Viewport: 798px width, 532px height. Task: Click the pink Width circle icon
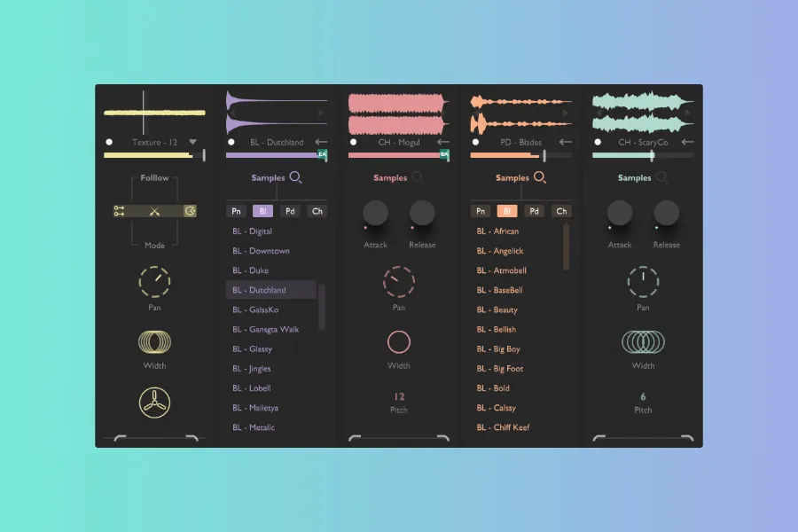tap(399, 342)
